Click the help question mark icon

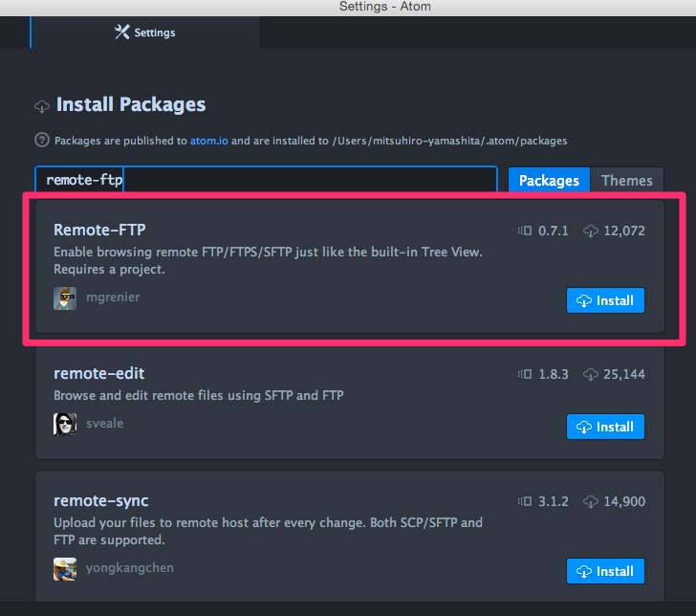[x=42, y=140]
